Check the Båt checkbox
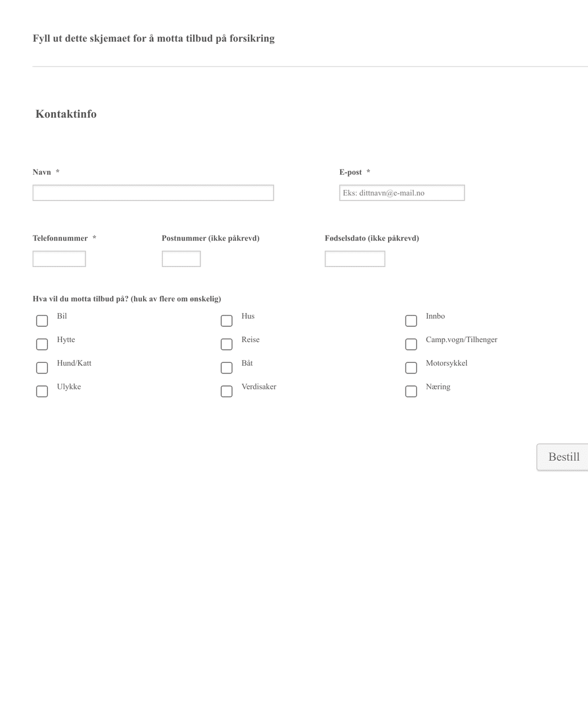Viewport: 588px width, 724px height. coord(226,368)
